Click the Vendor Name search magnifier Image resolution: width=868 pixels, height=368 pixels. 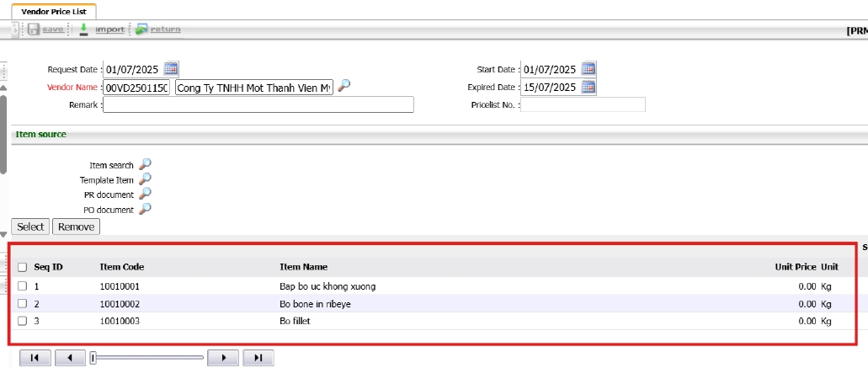(x=343, y=86)
